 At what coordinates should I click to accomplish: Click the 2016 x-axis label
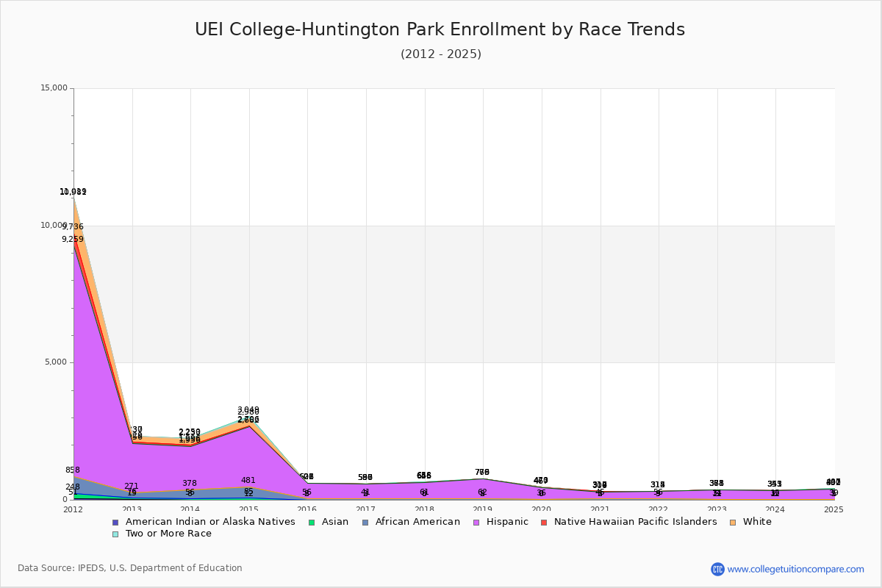(x=307, y=509)
